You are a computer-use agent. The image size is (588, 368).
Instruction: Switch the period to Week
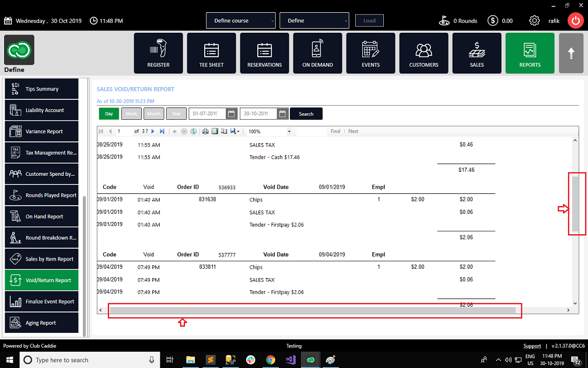point(131,114)
